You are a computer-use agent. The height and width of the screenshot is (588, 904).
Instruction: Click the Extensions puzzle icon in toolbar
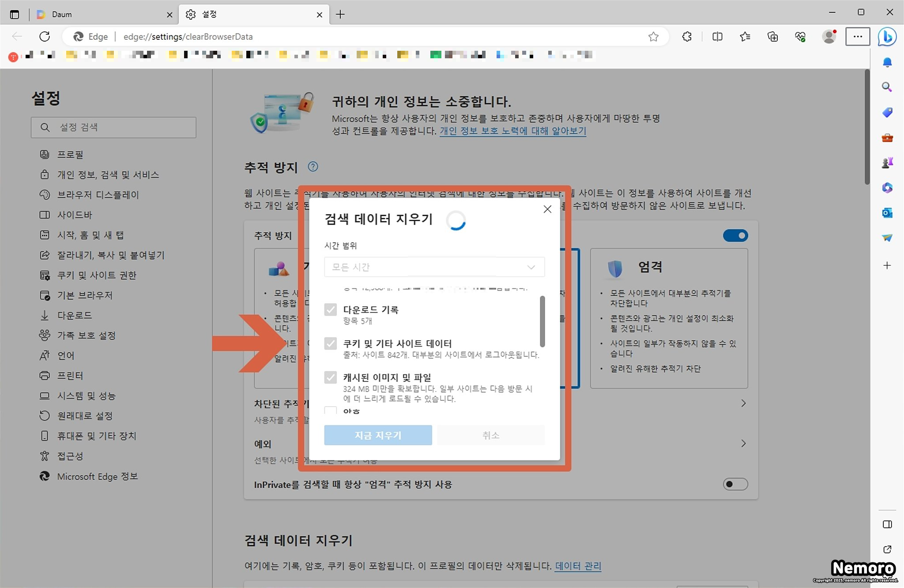coord(687,37)
